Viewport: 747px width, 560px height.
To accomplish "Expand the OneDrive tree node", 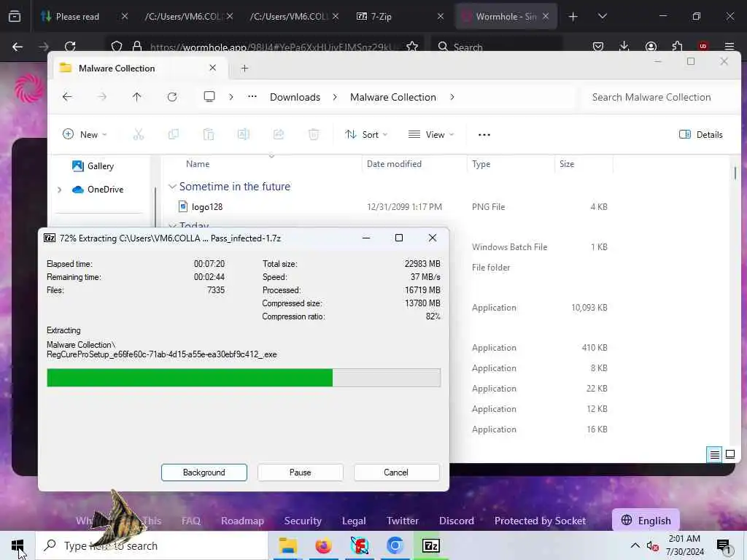I will pyautogui.click(x=60, y=190).
